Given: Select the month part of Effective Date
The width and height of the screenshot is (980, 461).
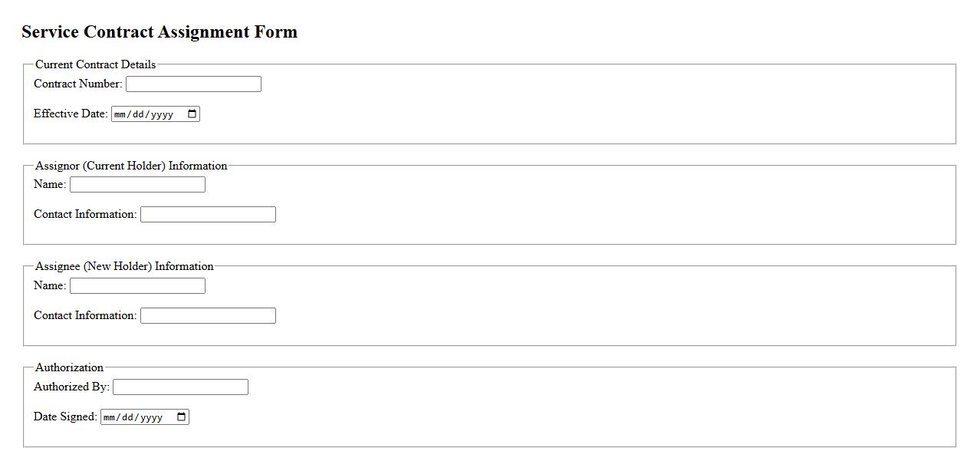Looking at the screenshot, I should click(x=120, y=115).
